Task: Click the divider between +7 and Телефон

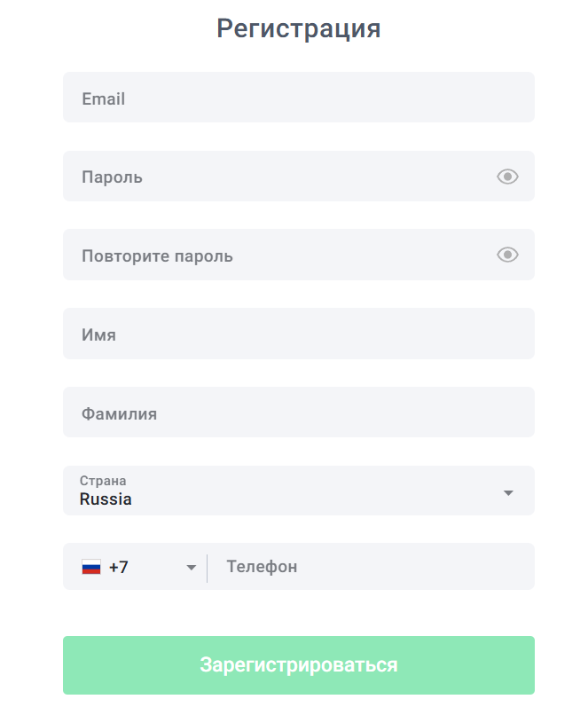Action: pos(207,568)
